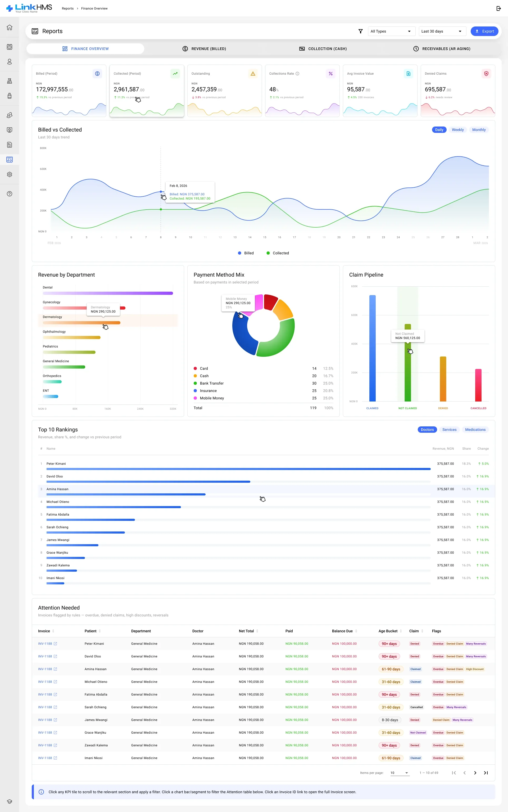Click the filter funnel icon beside All Types
This screenshot has height=812, width=508.
[361, 31]
